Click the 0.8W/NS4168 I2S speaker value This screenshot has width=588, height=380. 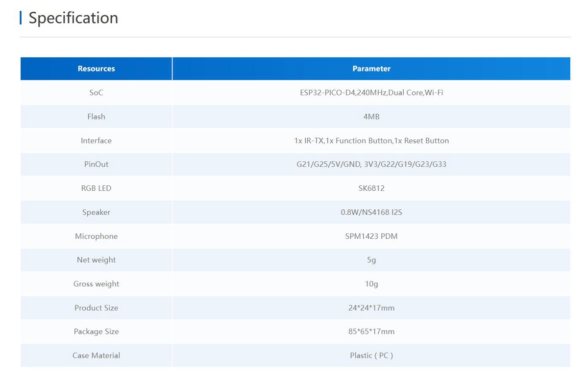(371, 212)
